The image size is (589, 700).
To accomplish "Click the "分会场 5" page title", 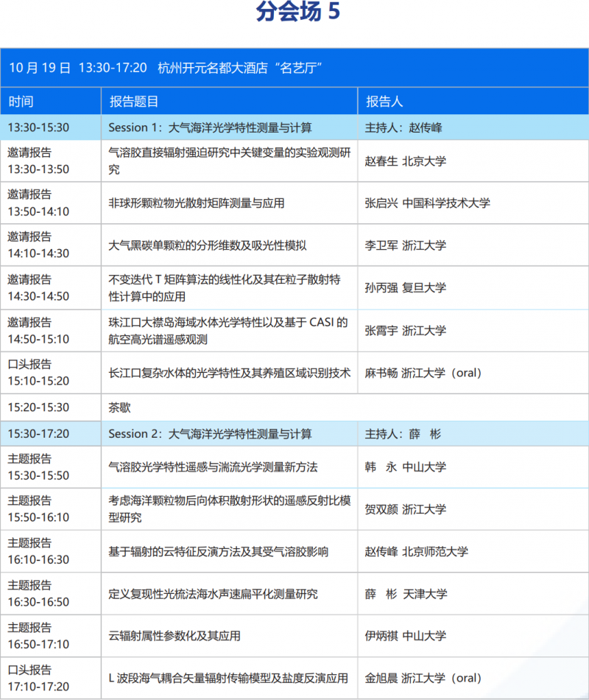I will coord(298,13).
